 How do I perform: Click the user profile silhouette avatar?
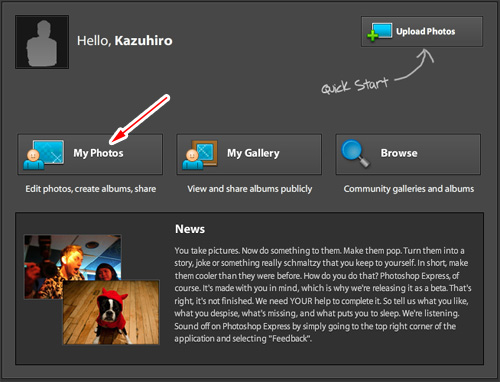[x=42, y=42]
